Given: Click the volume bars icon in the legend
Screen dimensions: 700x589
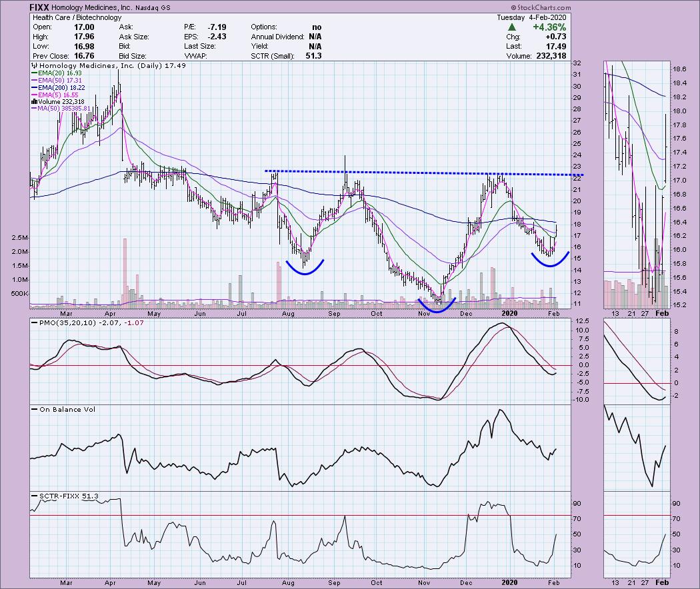Looking at the screenshot, I should pos(34,102).
